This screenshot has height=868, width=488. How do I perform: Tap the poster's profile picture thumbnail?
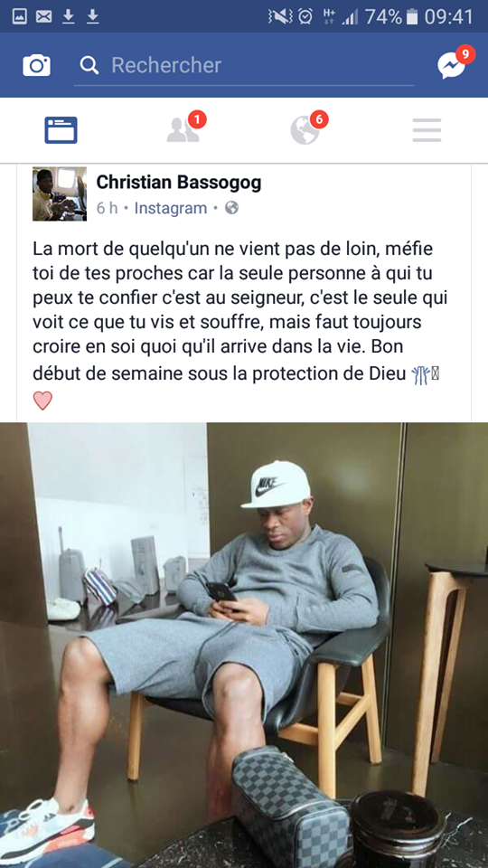coord(60,194)
